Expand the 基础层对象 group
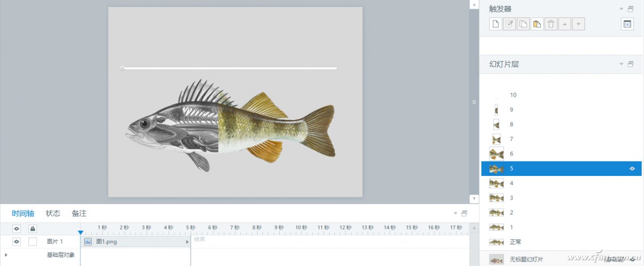The image size is (644, 266). click(x=6, y=255)
